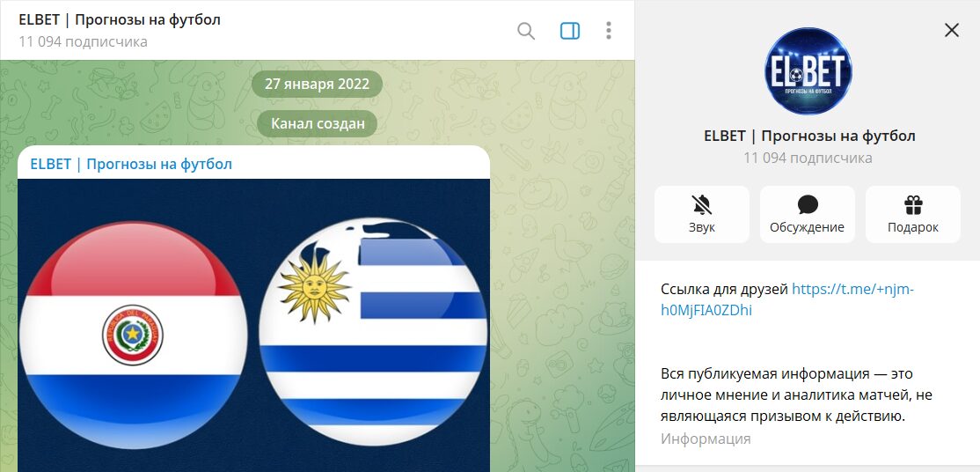
Task: Open the post author name ELBET link
Action: point(131,164)
